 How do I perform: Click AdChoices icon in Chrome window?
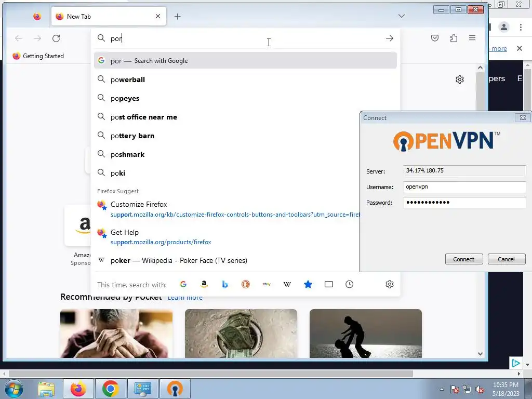point(516,363)
